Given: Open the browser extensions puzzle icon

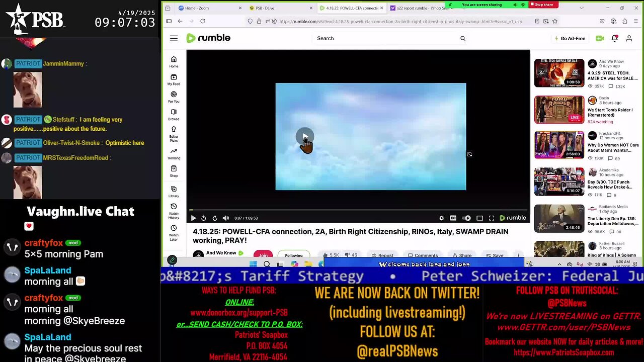Looking at the screenshot, I should 625,21.
